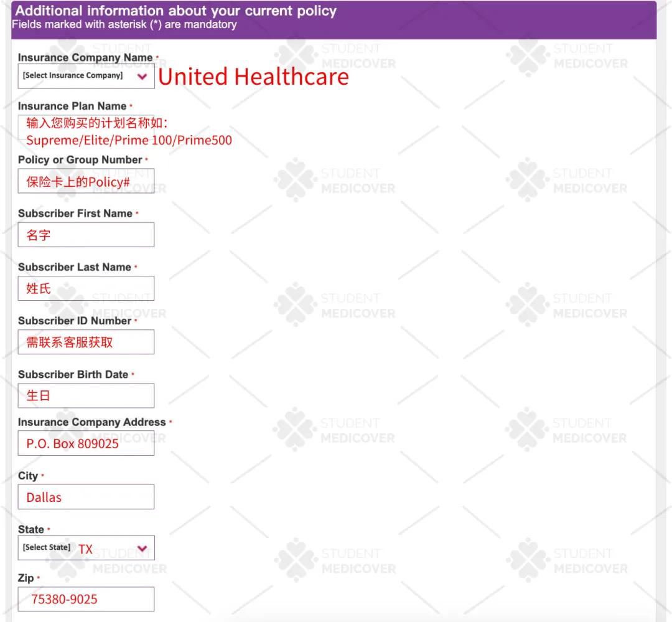Image resolution: width=672 pixels, height=622 pixels.
Task: Click the Policy or Group Number field
Action: pyautogui.click(x=86, y=181)
